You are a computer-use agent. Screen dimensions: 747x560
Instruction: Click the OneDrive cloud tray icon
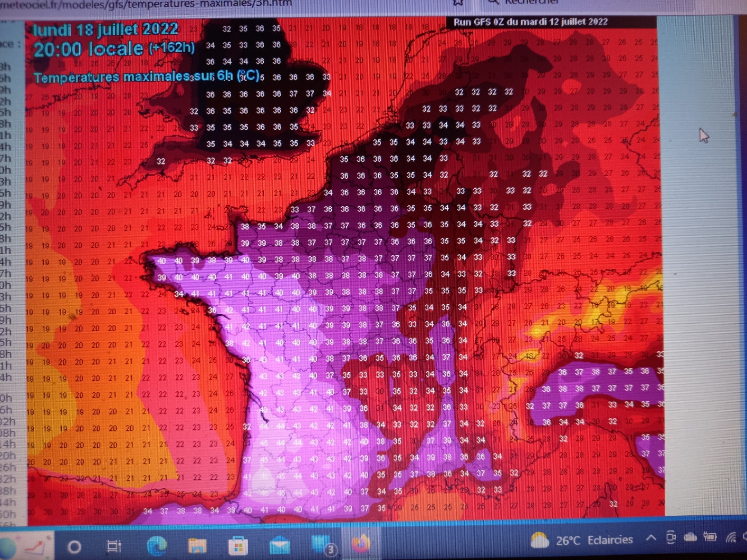[690, 537]
